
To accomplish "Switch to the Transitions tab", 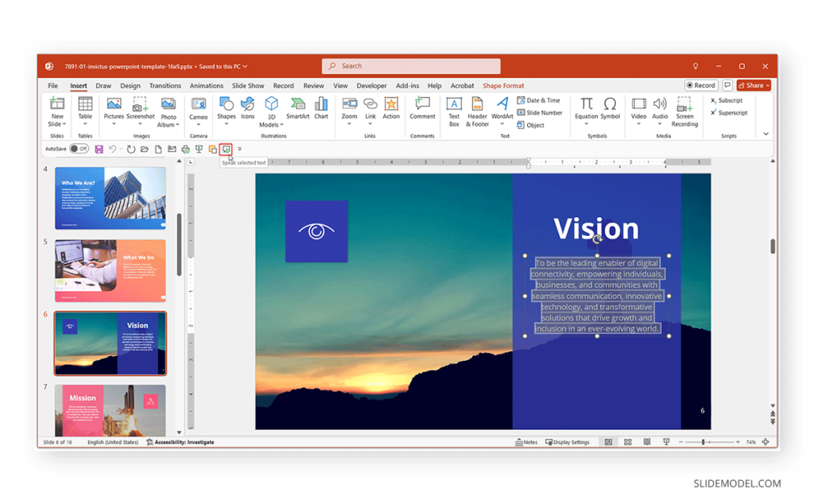I will [x=165, y=86].
